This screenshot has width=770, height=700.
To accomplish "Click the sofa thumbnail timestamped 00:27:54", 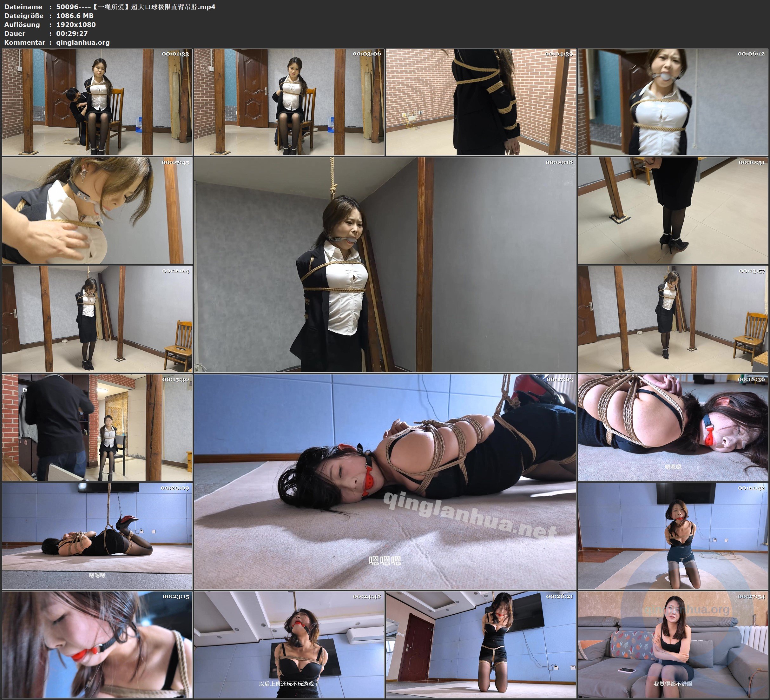I will pos(673,644).
